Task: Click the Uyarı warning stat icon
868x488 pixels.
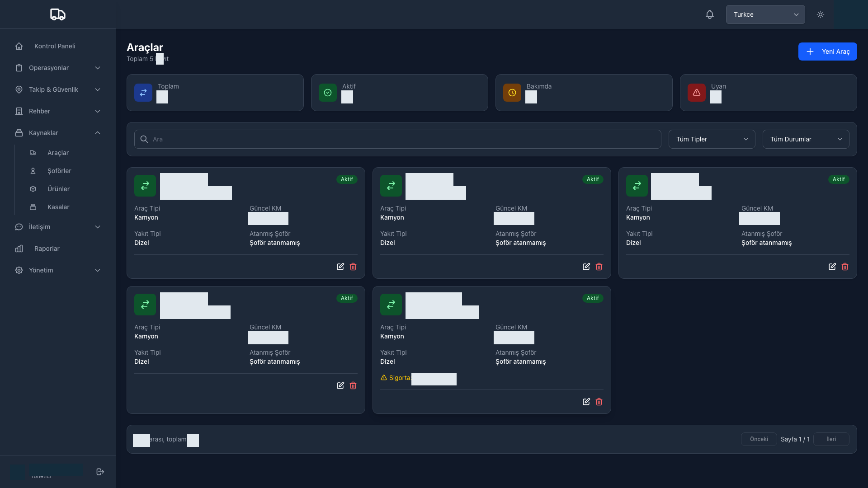Action: click(697, 93)
